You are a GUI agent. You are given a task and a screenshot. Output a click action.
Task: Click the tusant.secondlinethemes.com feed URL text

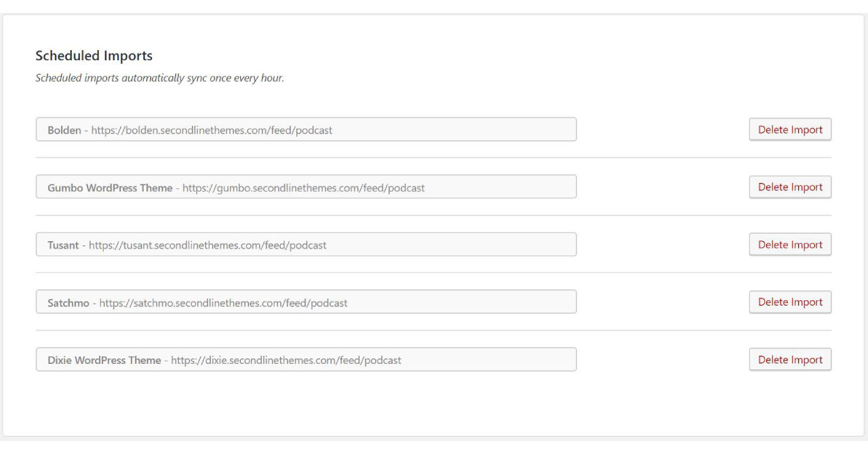pyautogui.click(x=208, y=245)
